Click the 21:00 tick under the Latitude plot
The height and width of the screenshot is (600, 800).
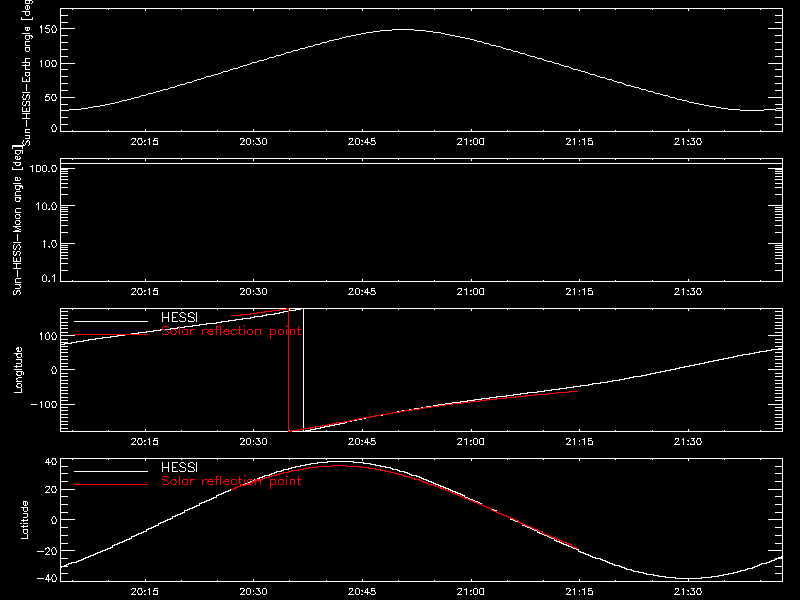click(x=470, y=592)
